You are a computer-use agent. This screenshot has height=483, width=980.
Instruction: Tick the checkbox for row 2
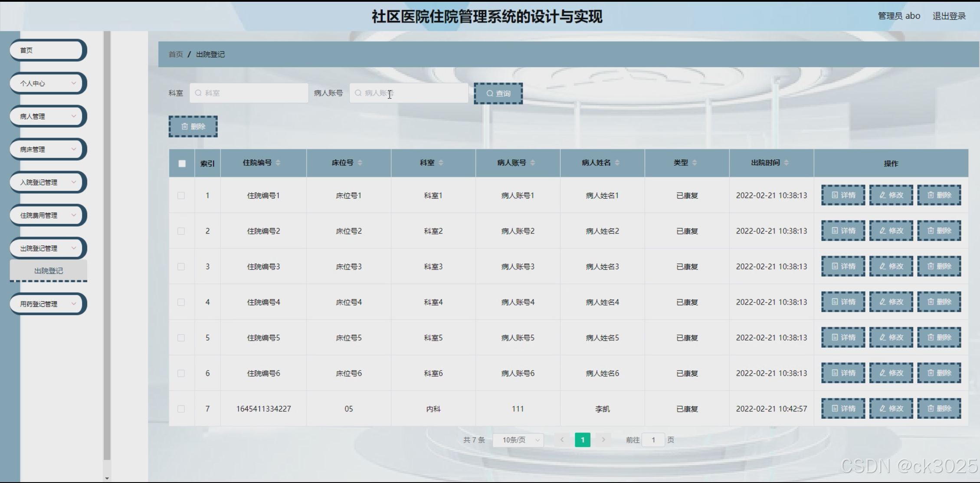coord(181,231)
